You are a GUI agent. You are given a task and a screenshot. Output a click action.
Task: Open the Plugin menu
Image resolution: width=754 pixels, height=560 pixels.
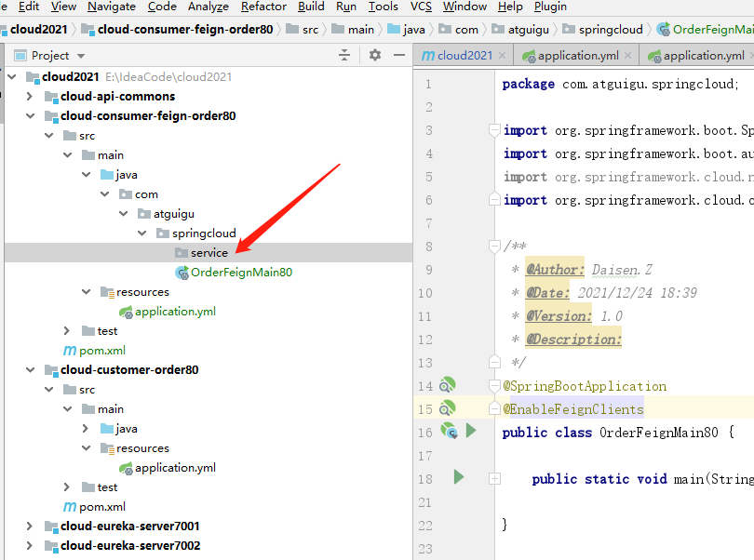(x=550, y=7)
